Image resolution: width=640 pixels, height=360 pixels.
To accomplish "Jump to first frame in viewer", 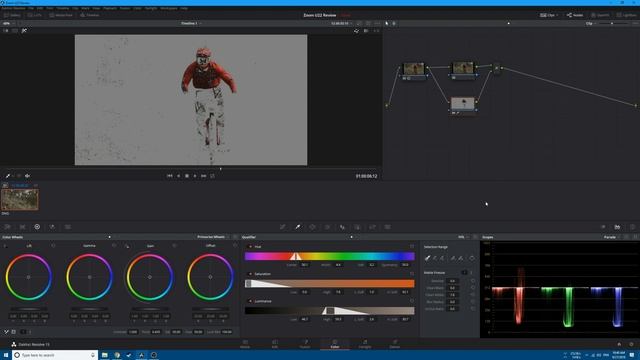I will (169, 176).
